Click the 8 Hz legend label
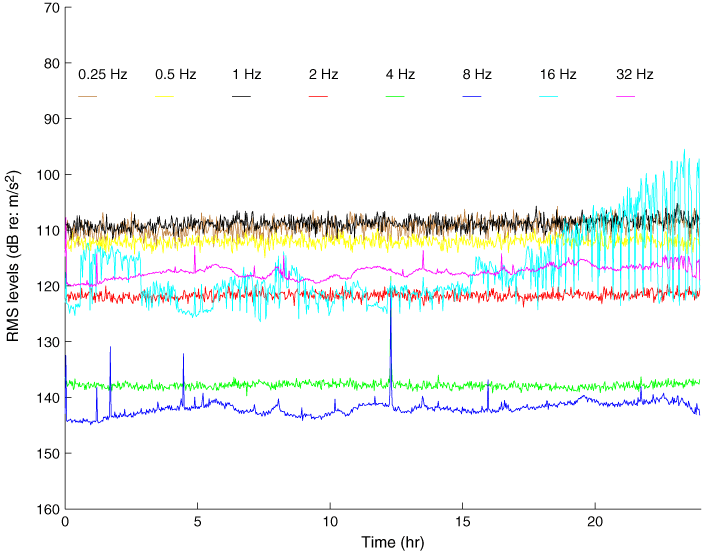The width and height of the screenshot is (702, 552). point(477,74)
